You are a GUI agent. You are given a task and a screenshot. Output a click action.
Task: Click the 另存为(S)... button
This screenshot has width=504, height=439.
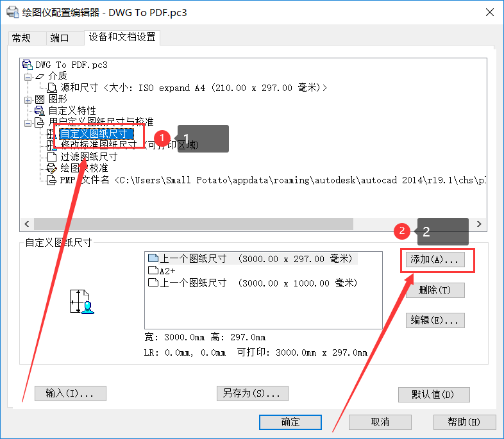click(x=253, y=393)
